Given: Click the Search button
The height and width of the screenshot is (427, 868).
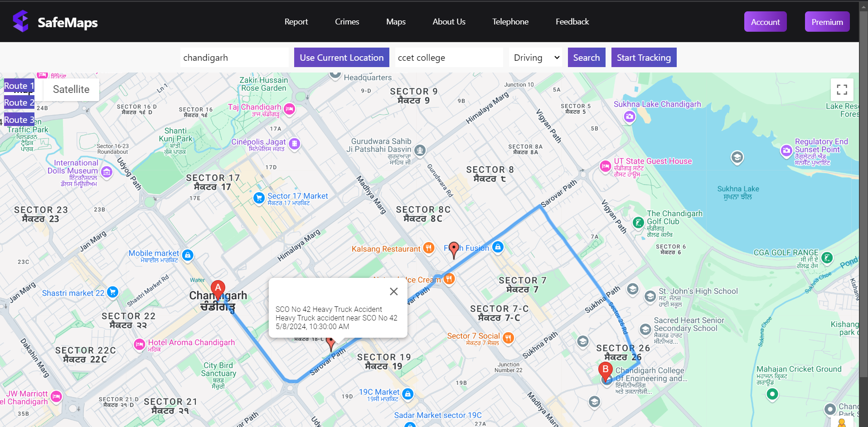Looking at the screenshot, I should [586, 58].
